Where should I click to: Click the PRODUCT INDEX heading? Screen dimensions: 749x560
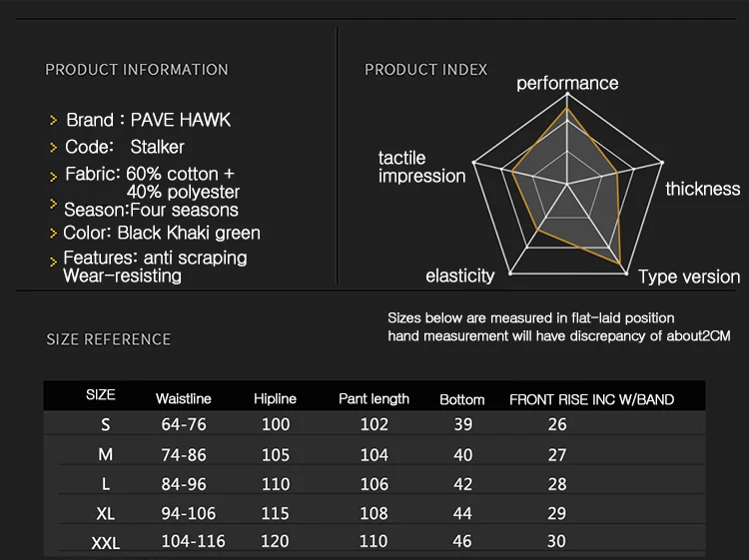426,70
